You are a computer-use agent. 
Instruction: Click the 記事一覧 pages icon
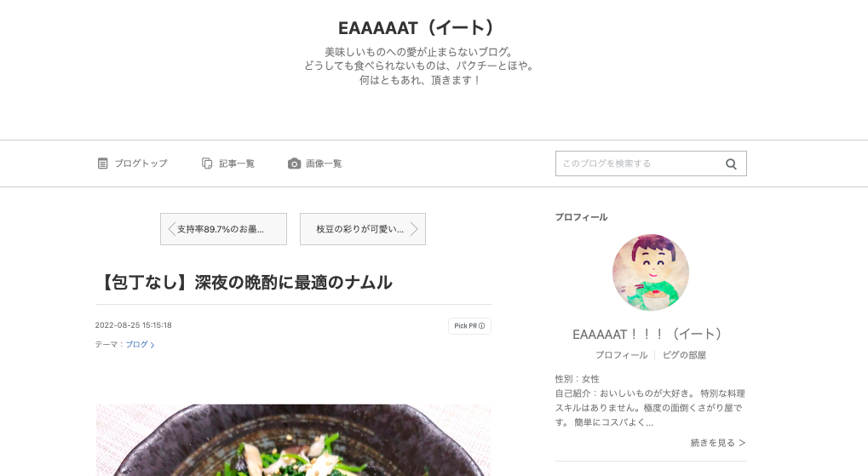click(207, 163)
